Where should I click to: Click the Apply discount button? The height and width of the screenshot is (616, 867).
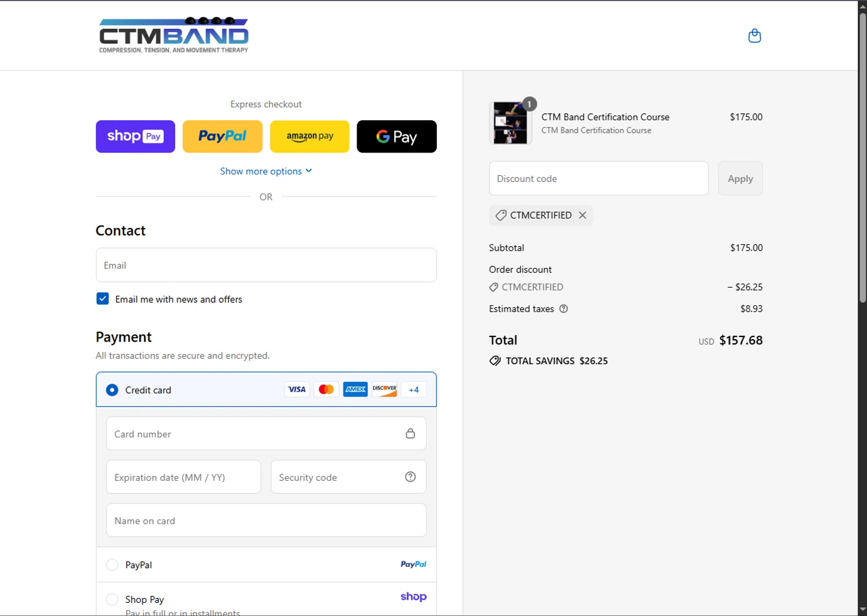[740, 179]
